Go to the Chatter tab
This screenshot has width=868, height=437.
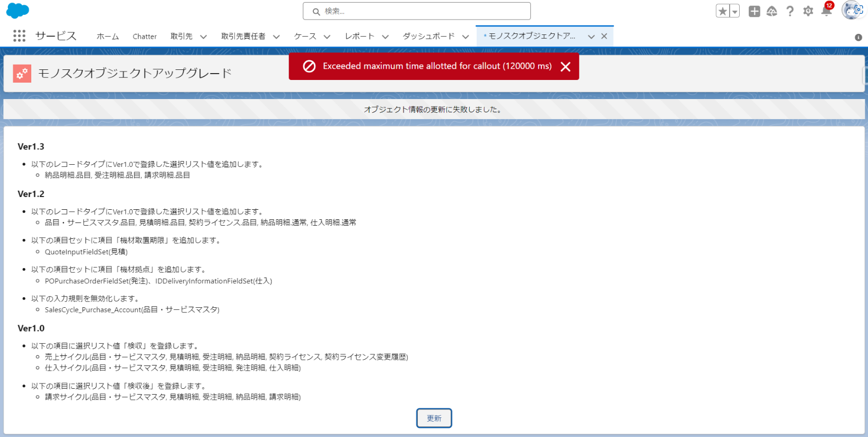click(x=144, y=37)
